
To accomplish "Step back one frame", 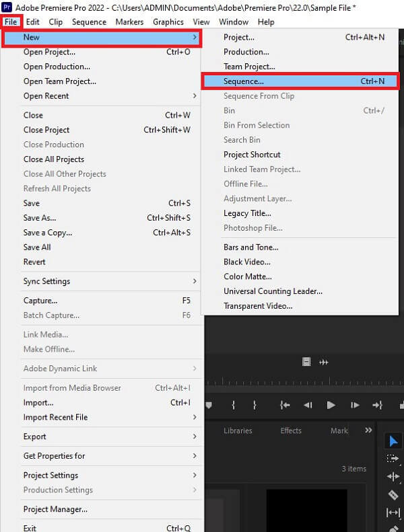I will tap(308, 405).
